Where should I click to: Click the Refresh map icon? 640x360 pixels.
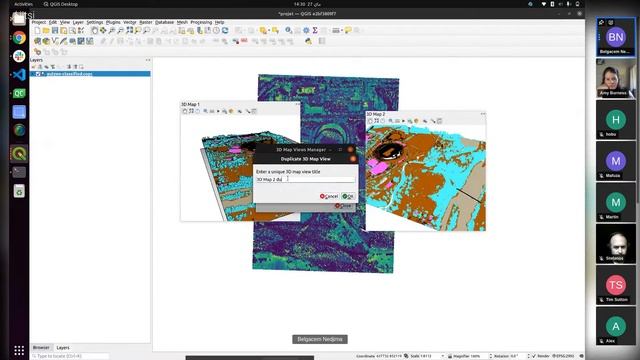[225, 31]
